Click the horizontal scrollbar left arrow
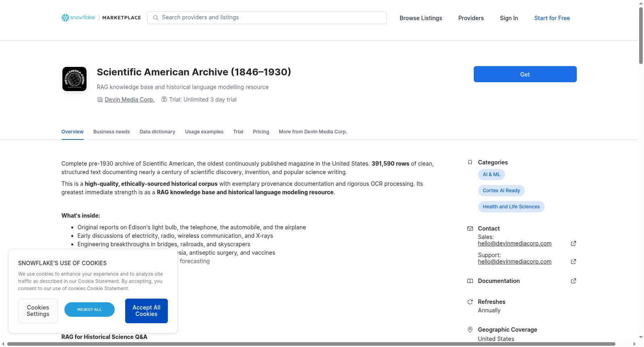644x347 pixels. (3, 344)
